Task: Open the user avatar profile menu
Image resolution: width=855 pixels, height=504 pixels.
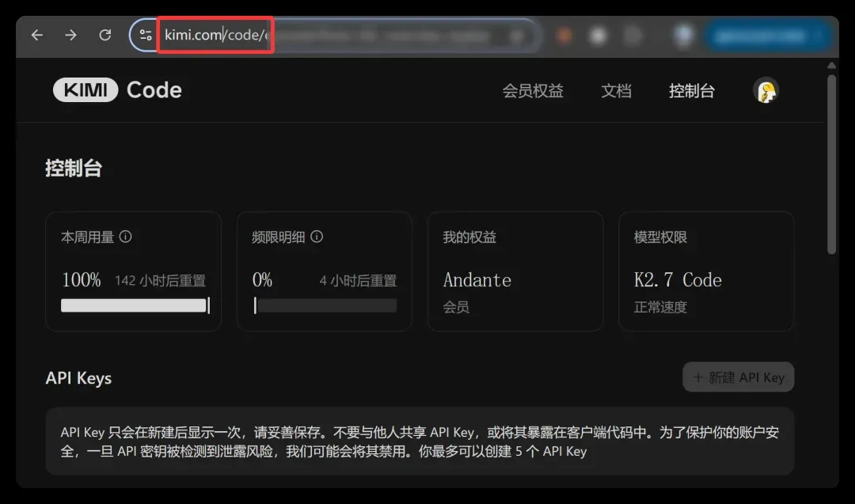Action: point(766,91)
